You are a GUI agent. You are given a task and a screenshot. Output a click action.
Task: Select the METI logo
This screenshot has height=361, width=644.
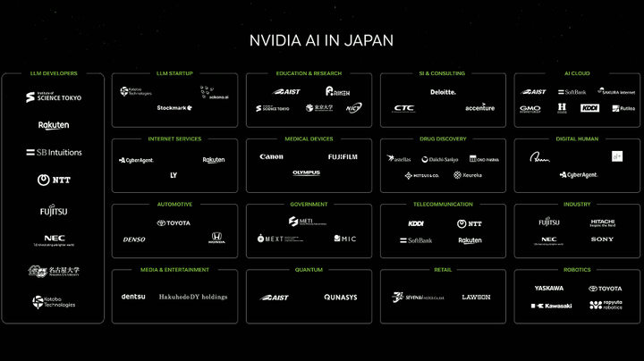tap(307, 222)
